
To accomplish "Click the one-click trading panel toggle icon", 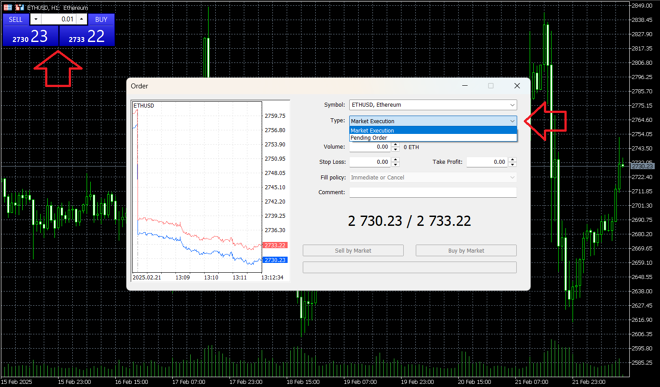I will 8,7.
